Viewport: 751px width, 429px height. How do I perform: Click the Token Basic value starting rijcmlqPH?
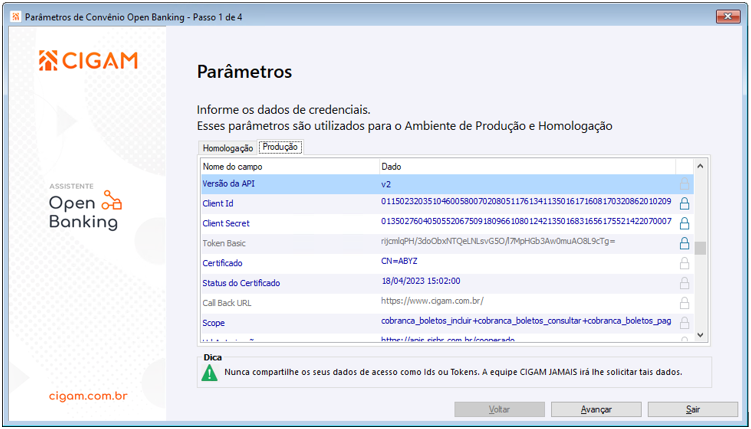point(498,241)
